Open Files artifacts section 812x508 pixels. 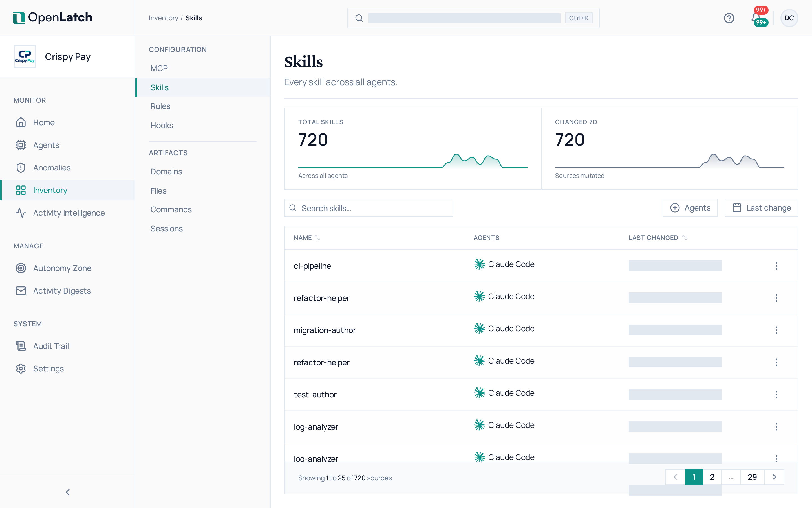click(203, 191)
